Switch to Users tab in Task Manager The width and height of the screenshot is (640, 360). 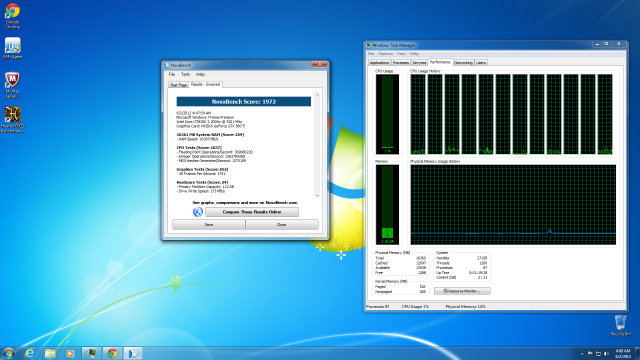coord(481,63)
